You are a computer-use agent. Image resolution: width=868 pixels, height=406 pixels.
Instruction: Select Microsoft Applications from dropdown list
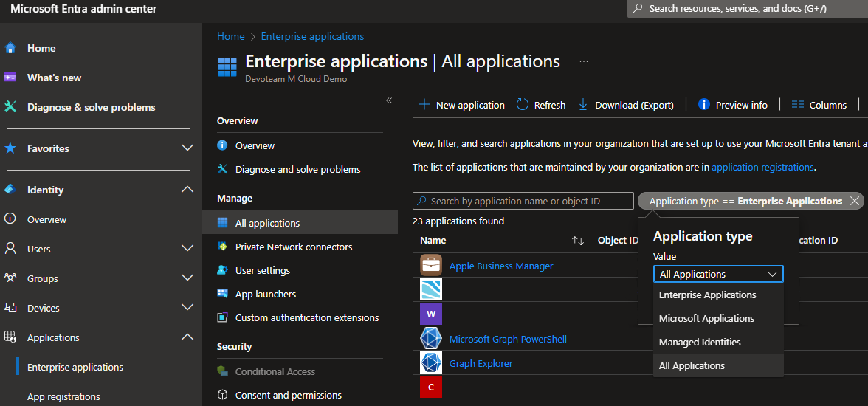[718, 318]
